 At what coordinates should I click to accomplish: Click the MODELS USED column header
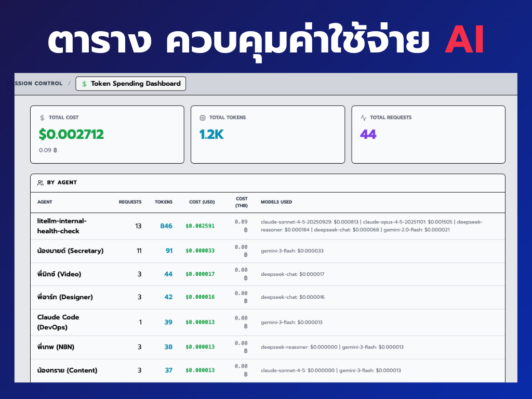275,202
